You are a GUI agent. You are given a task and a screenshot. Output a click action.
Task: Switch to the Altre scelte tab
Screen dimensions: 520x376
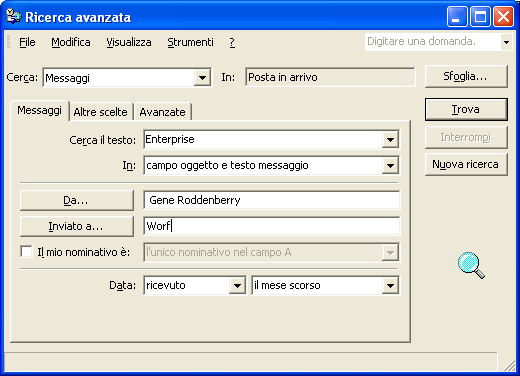click(x=101, y=112)
